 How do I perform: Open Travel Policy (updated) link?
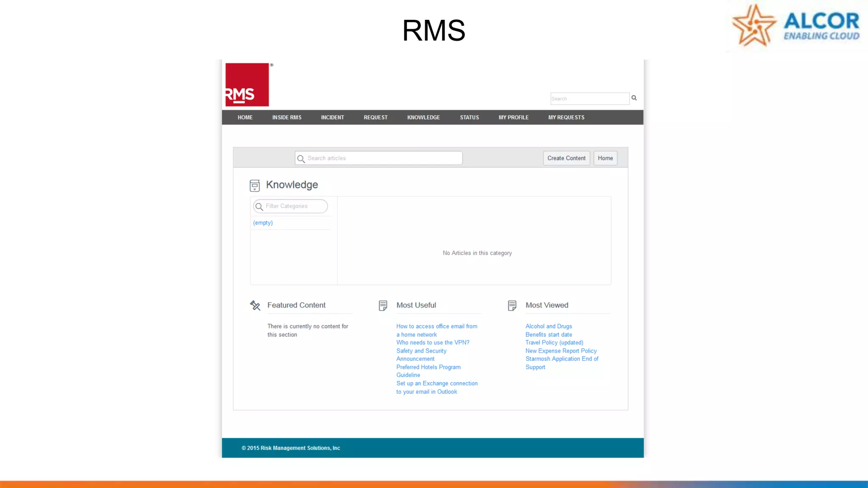[554, 342]
